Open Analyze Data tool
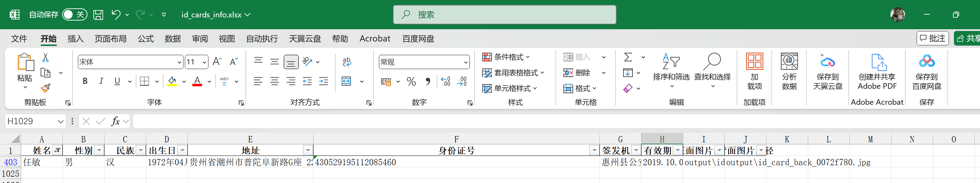980x183 pixels. click(x=789, y=71)
